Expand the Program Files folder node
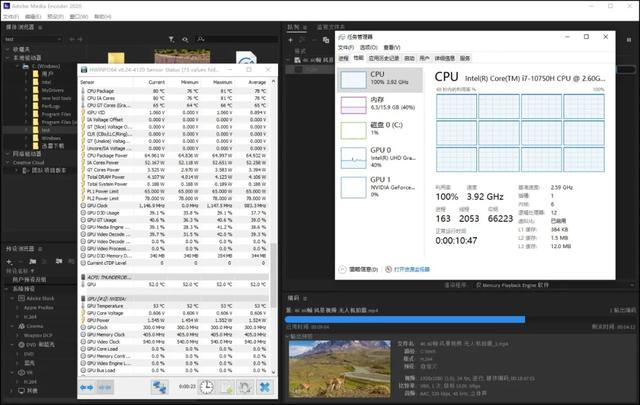640x405 pixels. (x=27, y=113)
